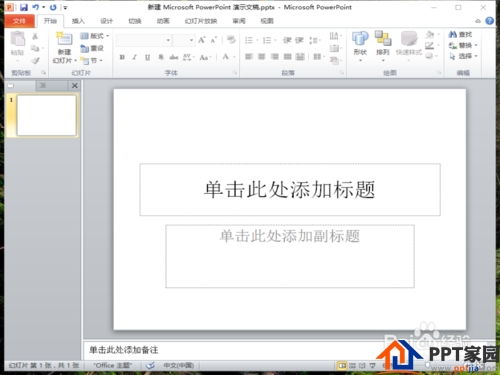Image resolution: width=500 pixels, height=375 pixels.
Task: Toggle Underline formatting
Action: point(147,57)
